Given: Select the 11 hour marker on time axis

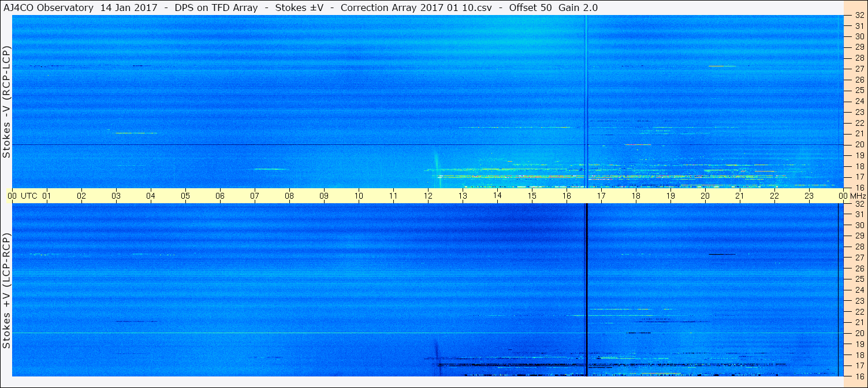Looking at the screenshot, I should pos(393,196).
